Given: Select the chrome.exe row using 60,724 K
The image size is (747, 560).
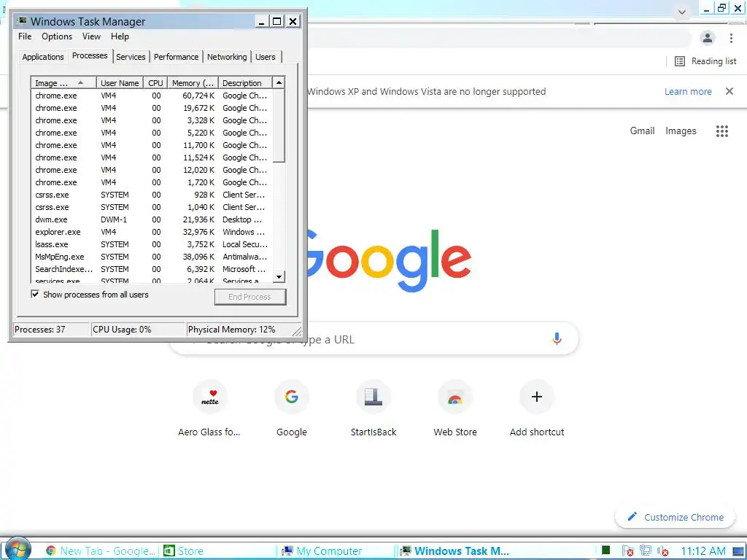Looking at the screenshot, I should [152, 96].
